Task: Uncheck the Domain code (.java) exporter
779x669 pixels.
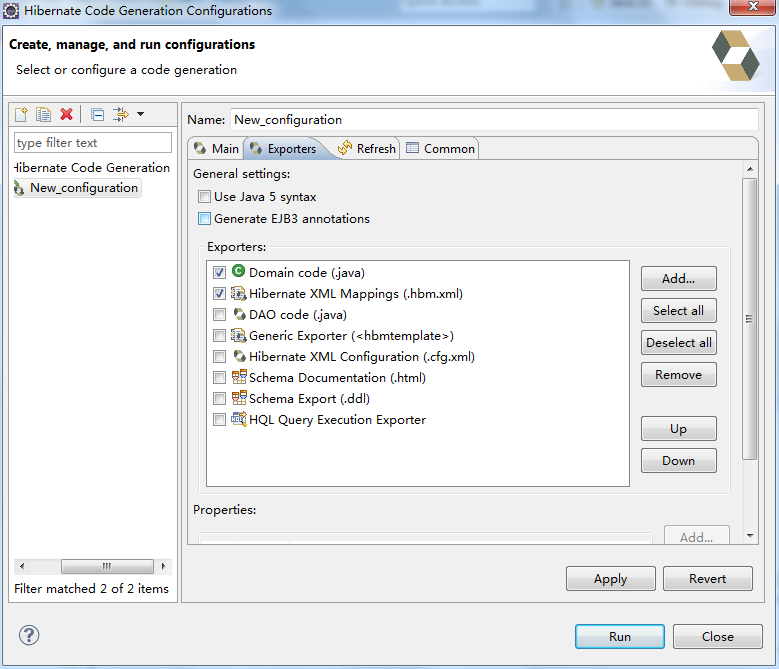Action: (x=219, y=272)
